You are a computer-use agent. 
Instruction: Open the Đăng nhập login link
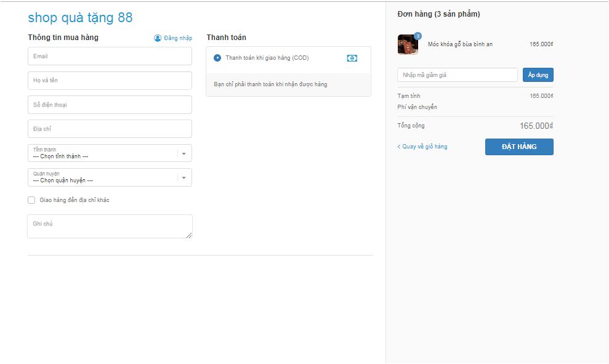tap(178, 38)
